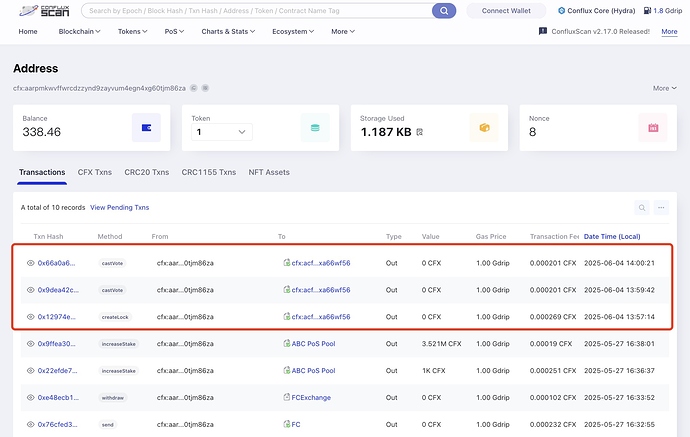The image size is (690, 437).
Task: Go to the Home page
Action: coord(28,31)
